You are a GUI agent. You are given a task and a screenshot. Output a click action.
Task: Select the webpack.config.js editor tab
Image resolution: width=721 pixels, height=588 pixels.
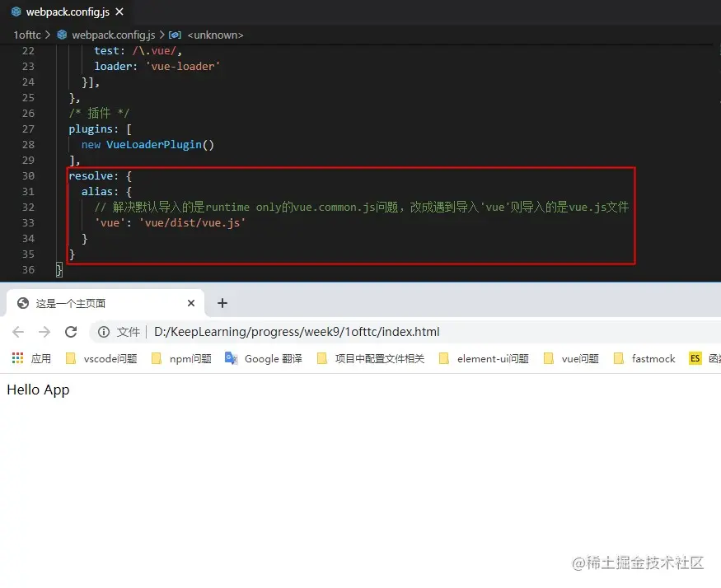[67, 12]
